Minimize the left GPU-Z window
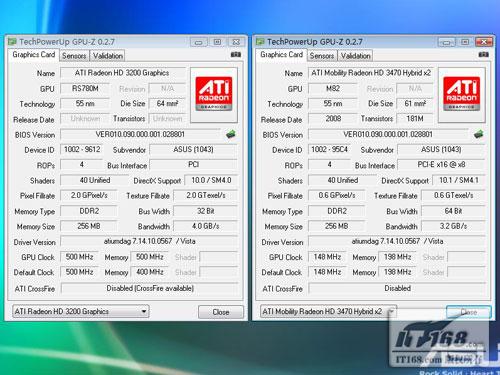 coord(199,42)
